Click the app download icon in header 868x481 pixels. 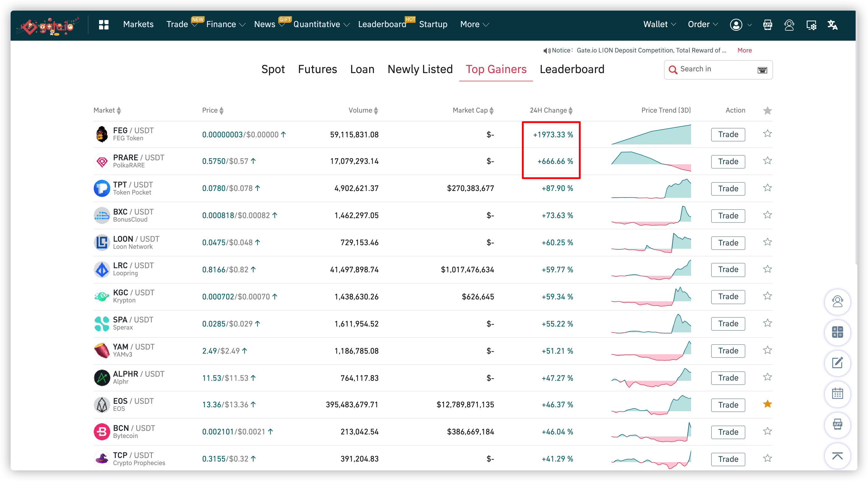pos(767,24)
